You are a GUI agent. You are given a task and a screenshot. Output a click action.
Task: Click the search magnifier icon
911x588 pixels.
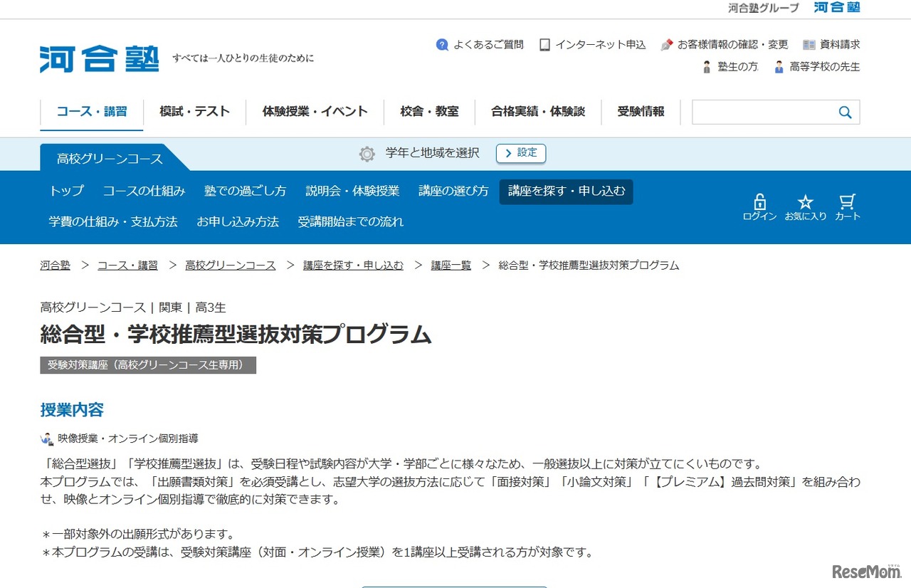point(845,112)
